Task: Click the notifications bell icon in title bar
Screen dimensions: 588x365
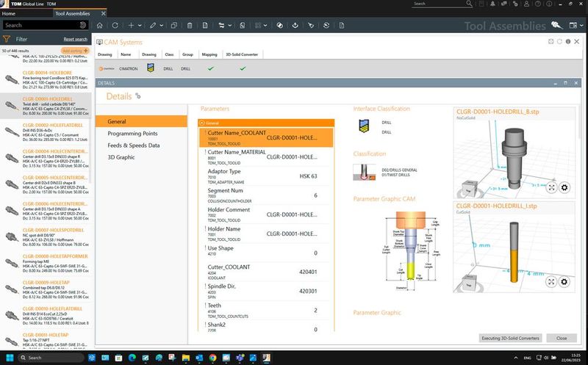Action: coord(492,4)
